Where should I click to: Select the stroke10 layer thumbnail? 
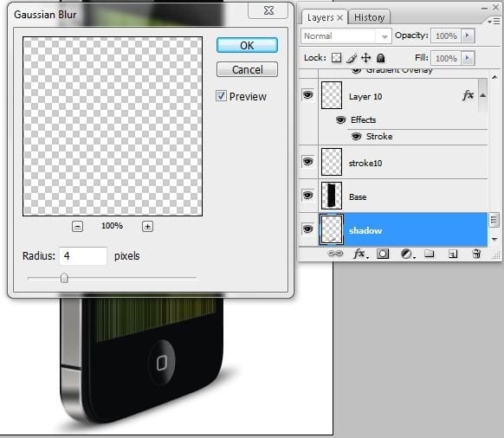coord(332,162)
